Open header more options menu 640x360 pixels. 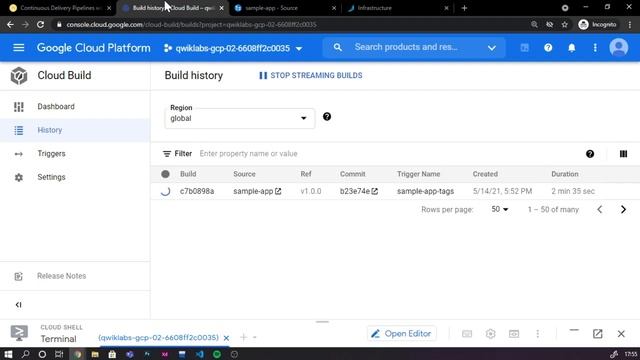pyautogui.click(x=595, y=48)
